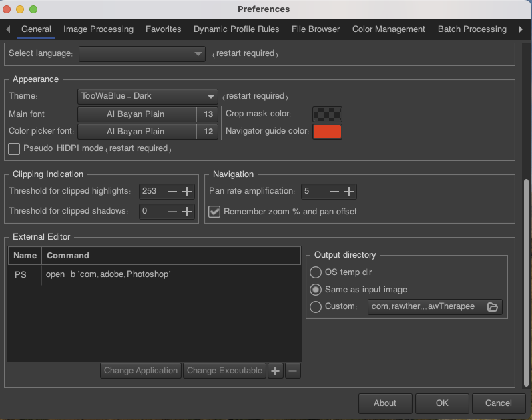Open the Color Management tab
This screenshot has height=420, width=532.
tap(388, 29)
